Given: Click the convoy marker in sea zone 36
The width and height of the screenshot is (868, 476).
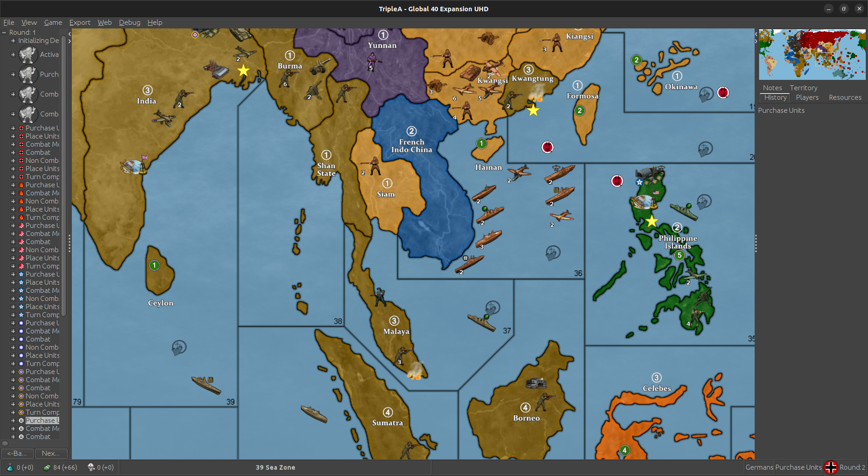Looking at the screenshot, I should 553,253.
